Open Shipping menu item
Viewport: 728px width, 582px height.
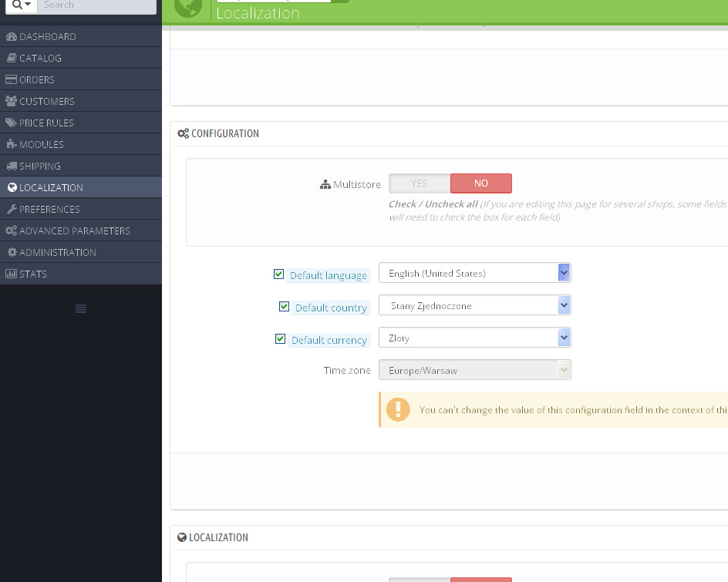81,166
